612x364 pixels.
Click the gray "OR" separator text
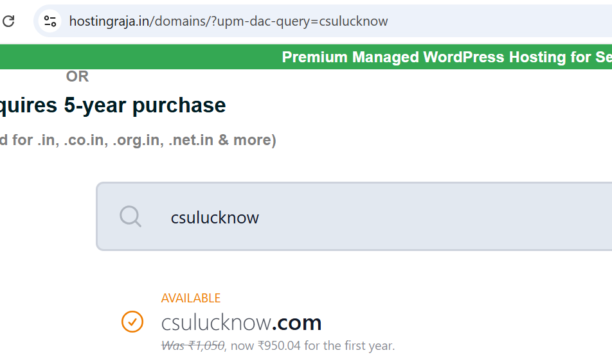[77, 76]
